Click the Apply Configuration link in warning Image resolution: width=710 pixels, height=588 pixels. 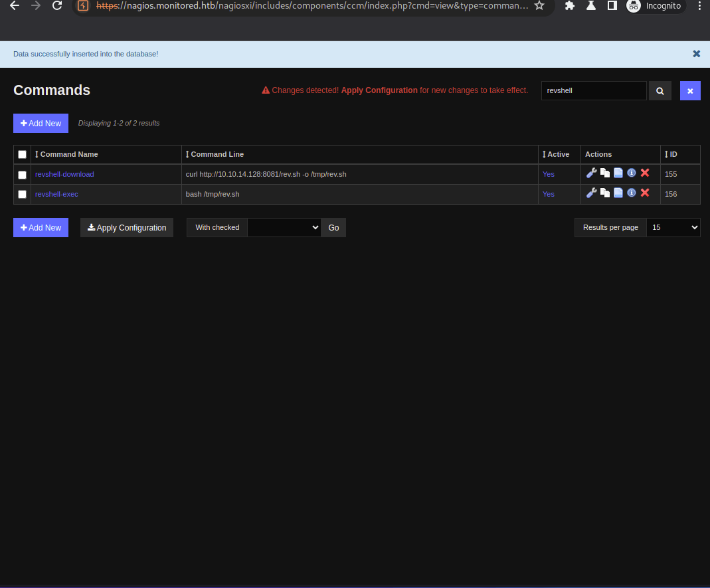point(379,90)
